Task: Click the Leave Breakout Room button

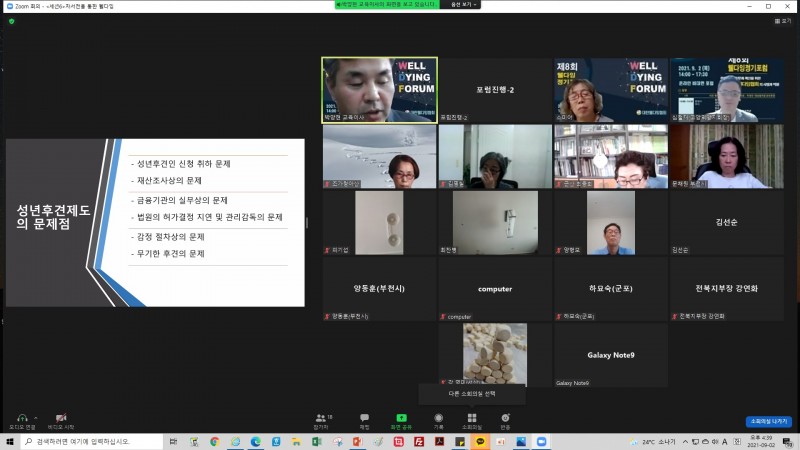Action: coord(767,421)
